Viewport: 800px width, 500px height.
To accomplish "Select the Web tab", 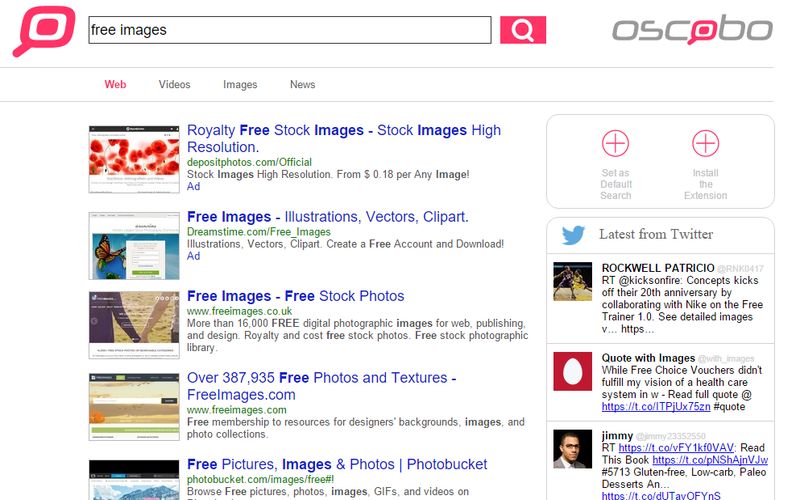I will (x=115, y=85).
